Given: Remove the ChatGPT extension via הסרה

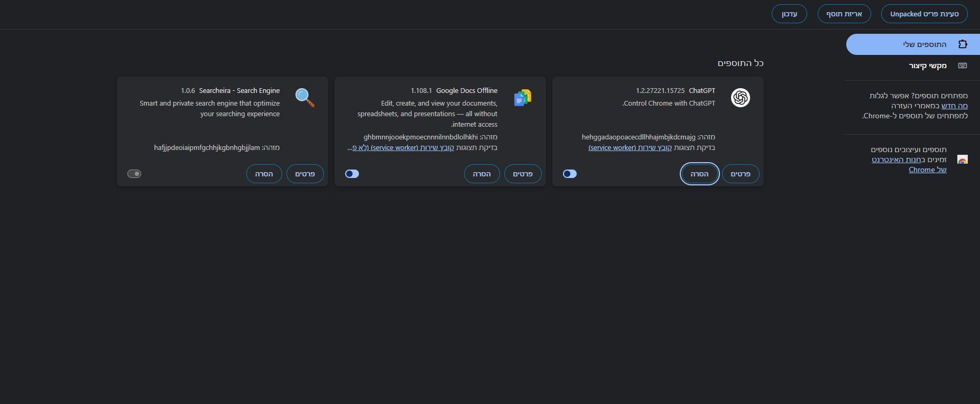Looking at the screenshot, I should pos(699,174).
